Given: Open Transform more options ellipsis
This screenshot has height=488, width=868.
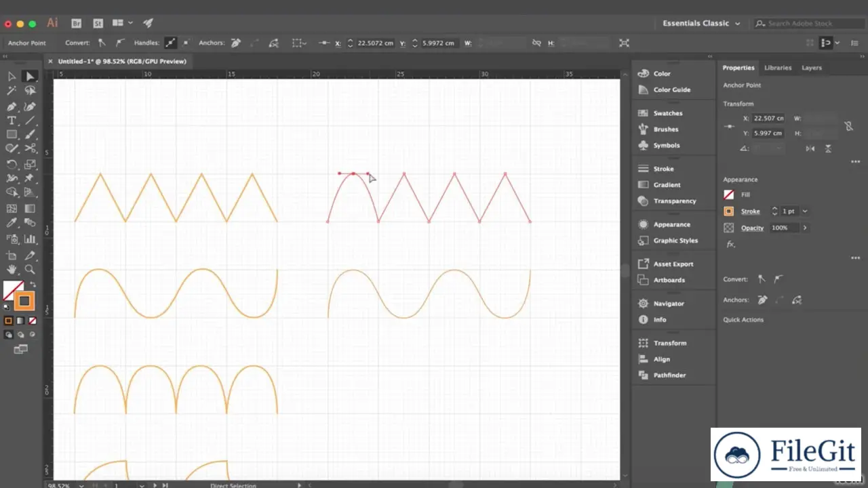Looking at the screenshot, I should (855, 162).
